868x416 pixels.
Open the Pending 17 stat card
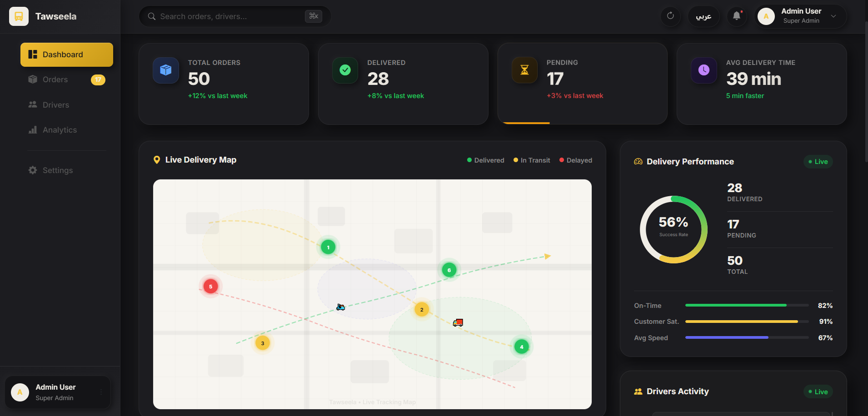pos(583,84)
